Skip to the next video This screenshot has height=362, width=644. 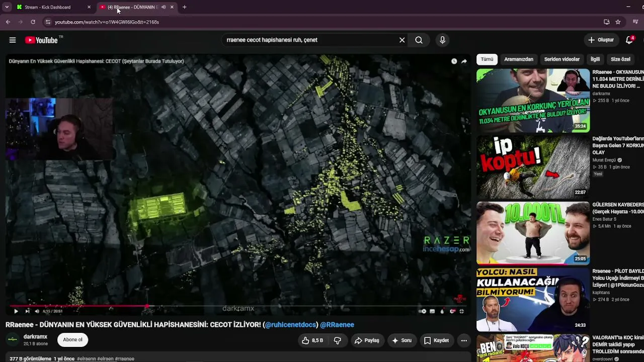(27, 311)
